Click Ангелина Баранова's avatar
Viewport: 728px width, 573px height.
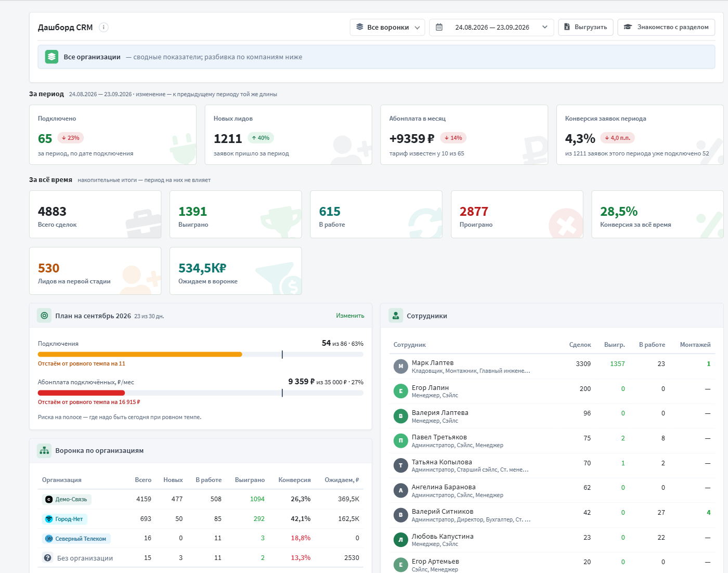coord(400,490)
